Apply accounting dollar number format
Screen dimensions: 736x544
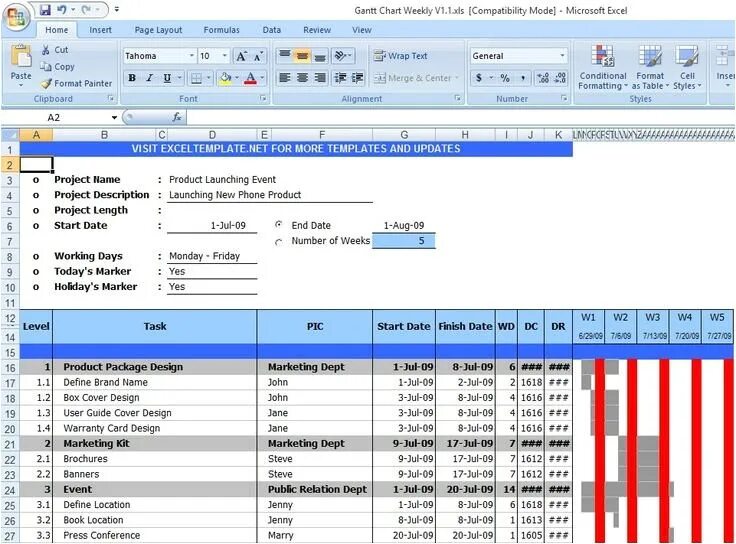pyautogui.click(x=478, y=78)
